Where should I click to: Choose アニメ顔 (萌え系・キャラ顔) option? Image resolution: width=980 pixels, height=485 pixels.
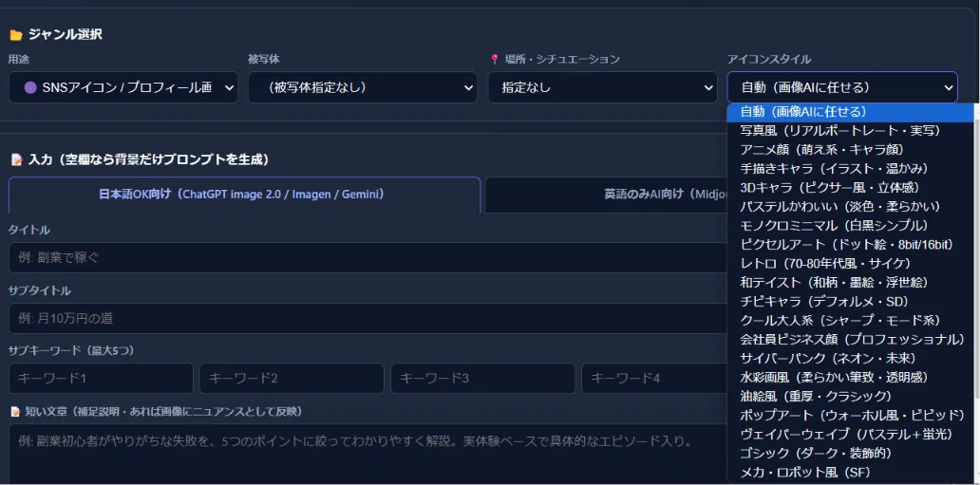point(850,149)
